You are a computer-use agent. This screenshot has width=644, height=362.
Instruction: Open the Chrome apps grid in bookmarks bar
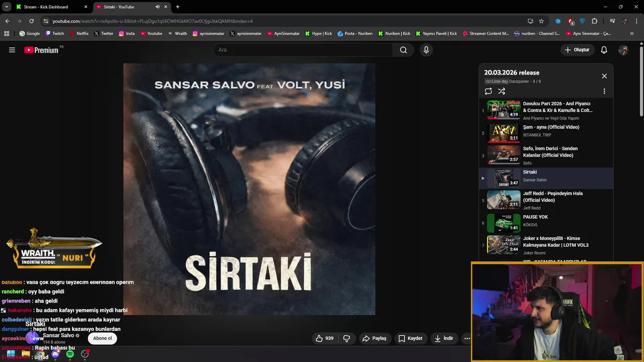pyautogui.click(x=7, y=34)
